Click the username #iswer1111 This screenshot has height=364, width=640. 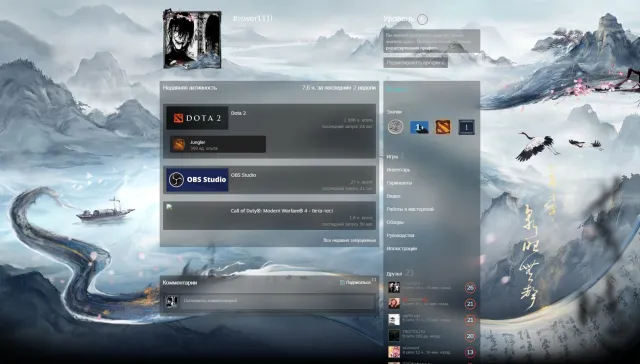(252, 19)
